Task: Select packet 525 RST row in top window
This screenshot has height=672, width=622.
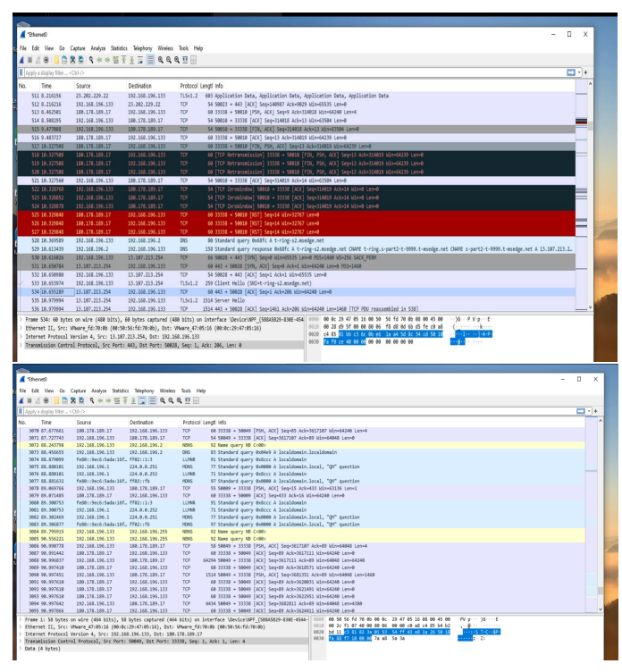Action: click(296, 214)
